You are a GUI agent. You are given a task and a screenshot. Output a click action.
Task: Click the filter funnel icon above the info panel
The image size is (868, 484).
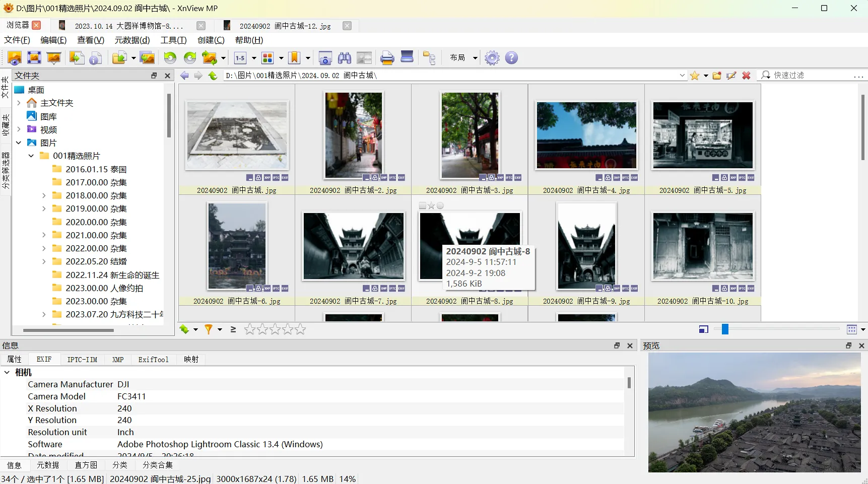(209, 329)
